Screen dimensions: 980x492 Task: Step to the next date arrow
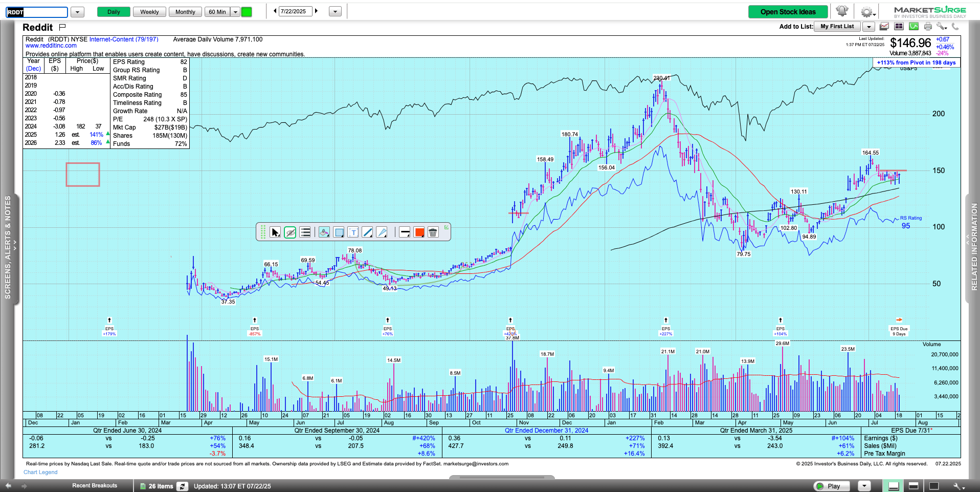coord(316,11)
